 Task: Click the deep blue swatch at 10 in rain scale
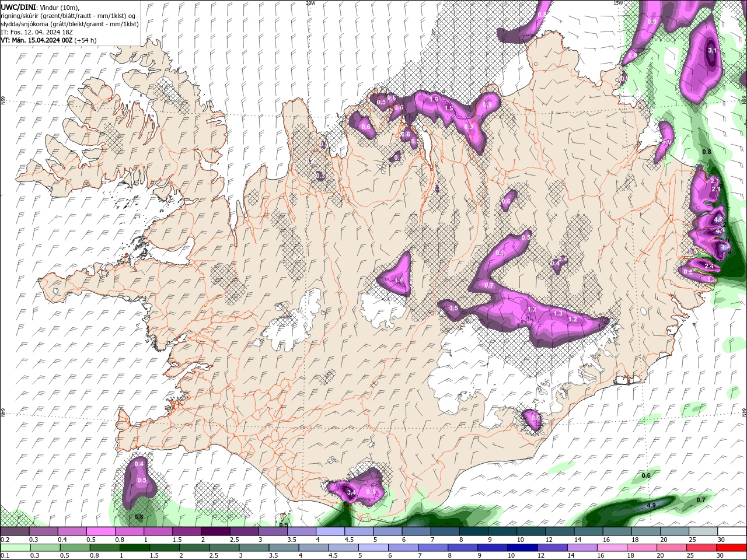tap(522, 548)
